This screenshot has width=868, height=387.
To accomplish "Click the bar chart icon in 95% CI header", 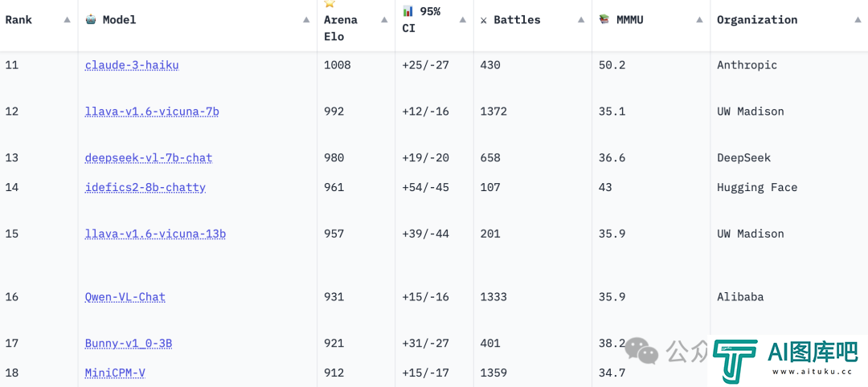I will [408, 11].
